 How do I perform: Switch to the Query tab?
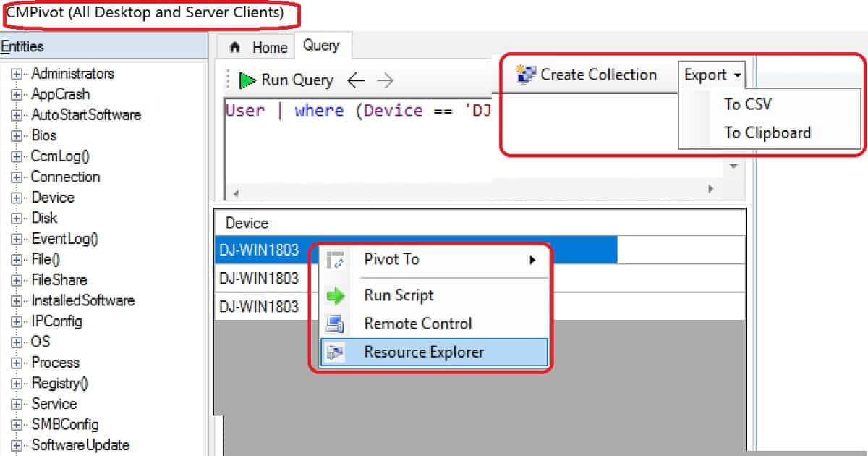pyautogui.click(x=321, y=45)
